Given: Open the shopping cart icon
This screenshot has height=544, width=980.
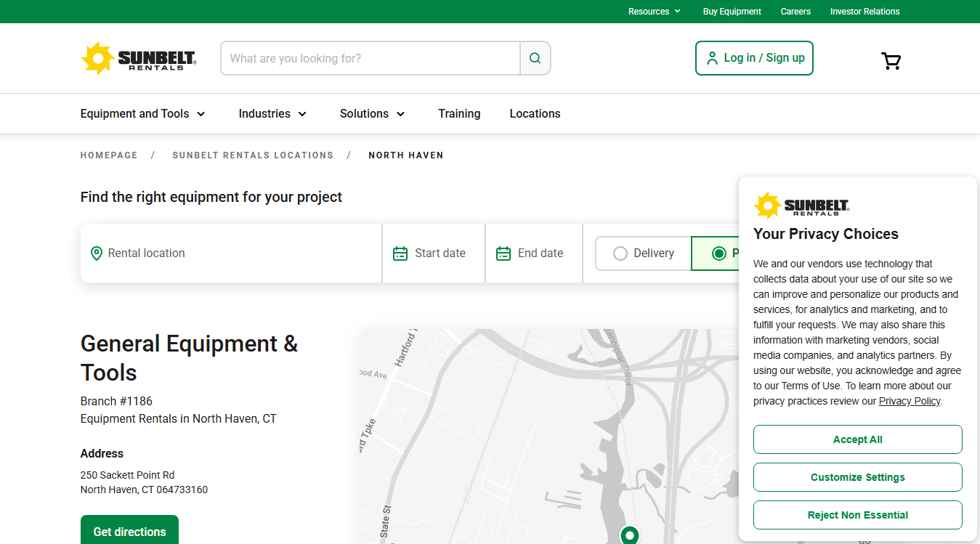Looking at the screenshot, I should coord(891,61).
